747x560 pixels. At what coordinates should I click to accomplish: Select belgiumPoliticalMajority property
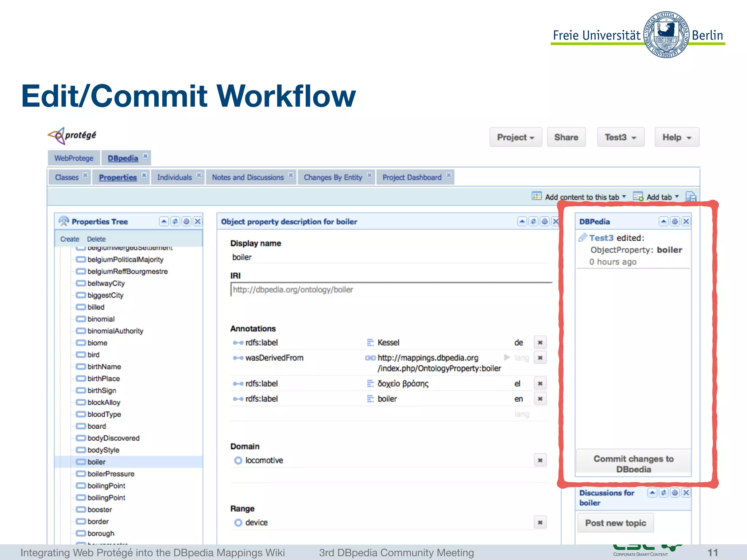click(125, 260)
